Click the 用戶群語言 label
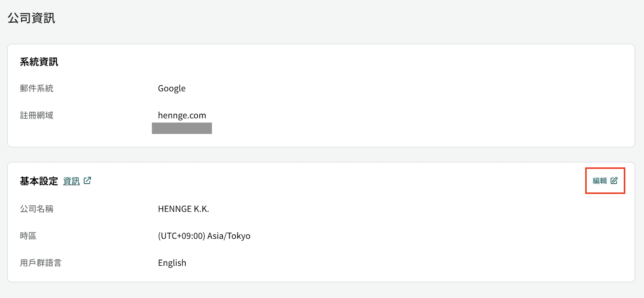This screenshot has width=644, height=298. [41, 263]
